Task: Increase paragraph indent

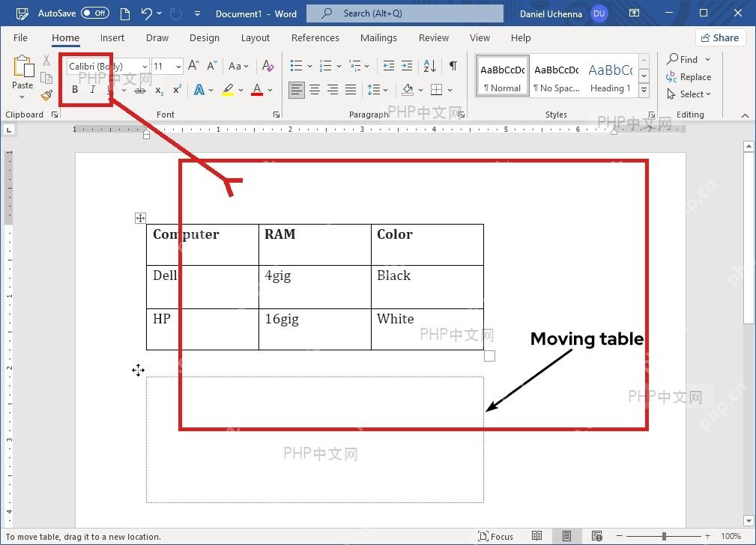Action: pyautogui.click(x=407, y=66)
